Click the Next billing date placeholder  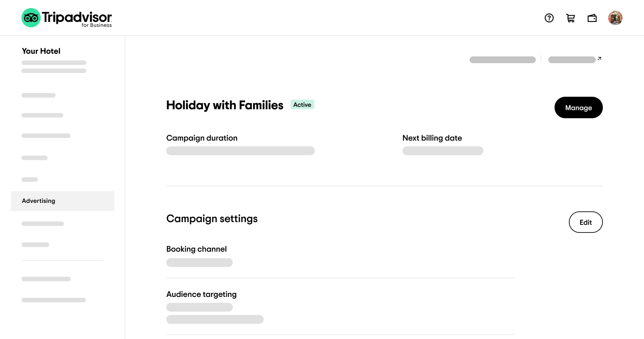[x=443, y=150]
